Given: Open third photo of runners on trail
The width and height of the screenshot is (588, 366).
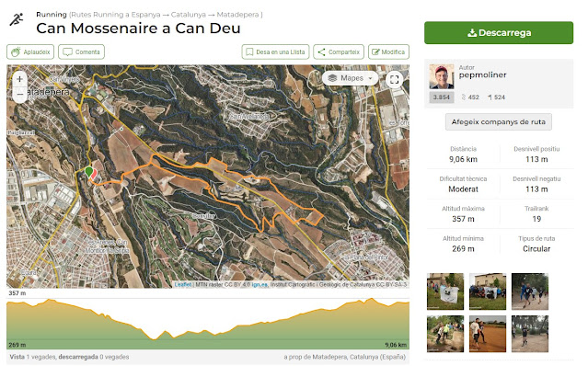Looking at the screenshot, I should click(x=530, y=292).
